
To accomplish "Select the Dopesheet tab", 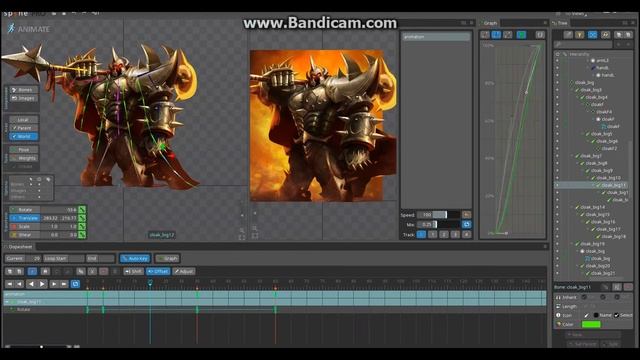I will (x=20, y=247).
